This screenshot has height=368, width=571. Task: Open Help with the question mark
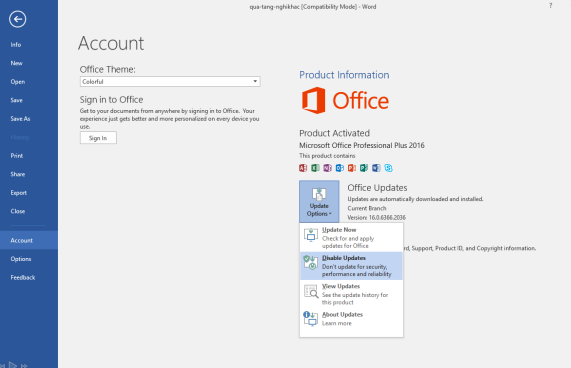point(551,6)
